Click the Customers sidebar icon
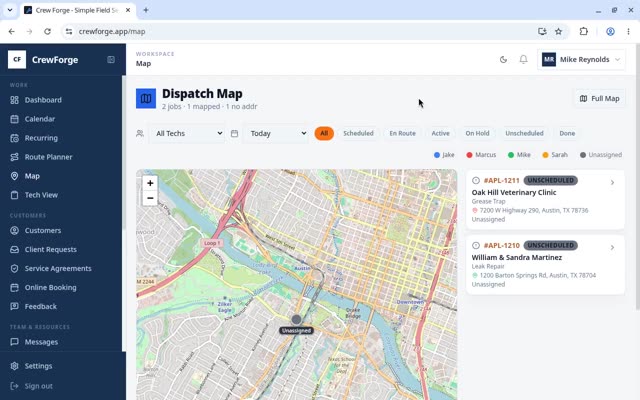640x400 pixels. (14, 231)
